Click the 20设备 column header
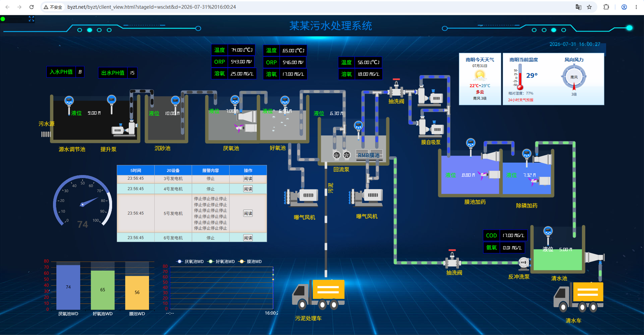The image size is (644, 335). click(173, 170)
